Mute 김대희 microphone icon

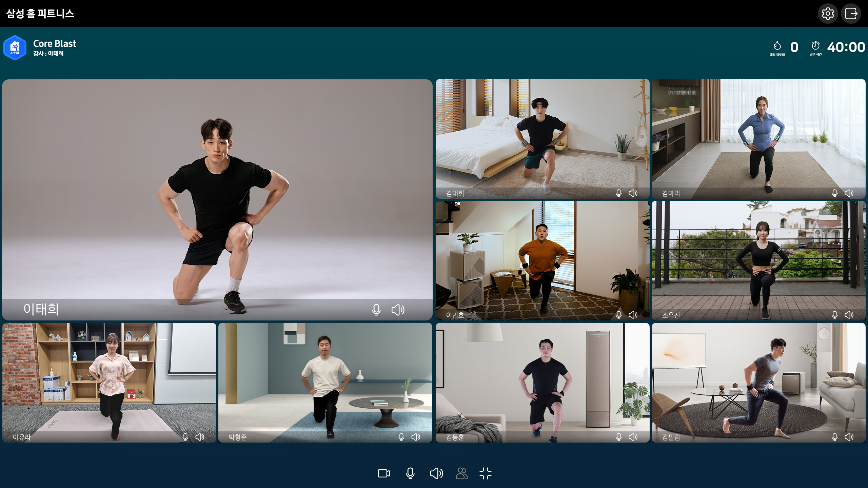[x=618, y=193]
